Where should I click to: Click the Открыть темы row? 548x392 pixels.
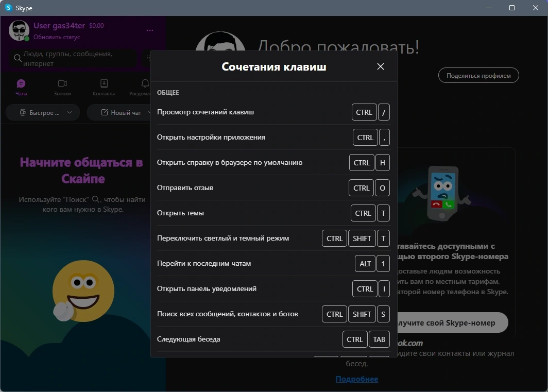tap(273, 213)
